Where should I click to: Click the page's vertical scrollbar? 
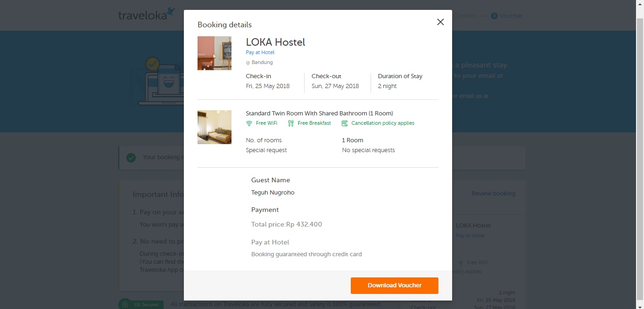pyautogui.click(x=640, y=141)
